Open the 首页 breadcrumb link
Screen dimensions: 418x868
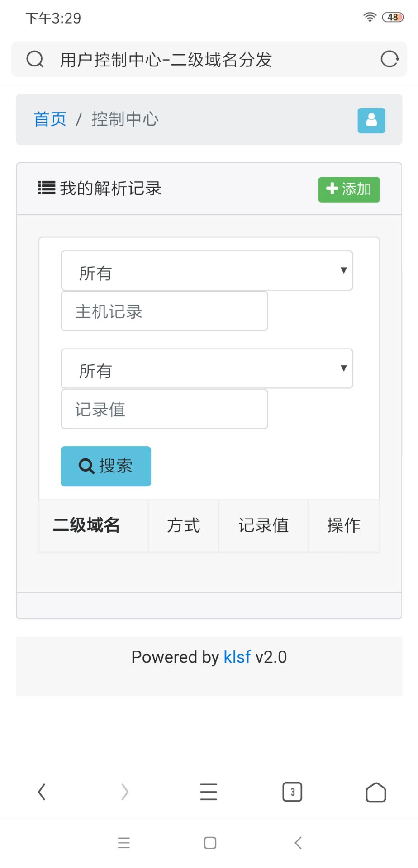[x=50, y=119]
